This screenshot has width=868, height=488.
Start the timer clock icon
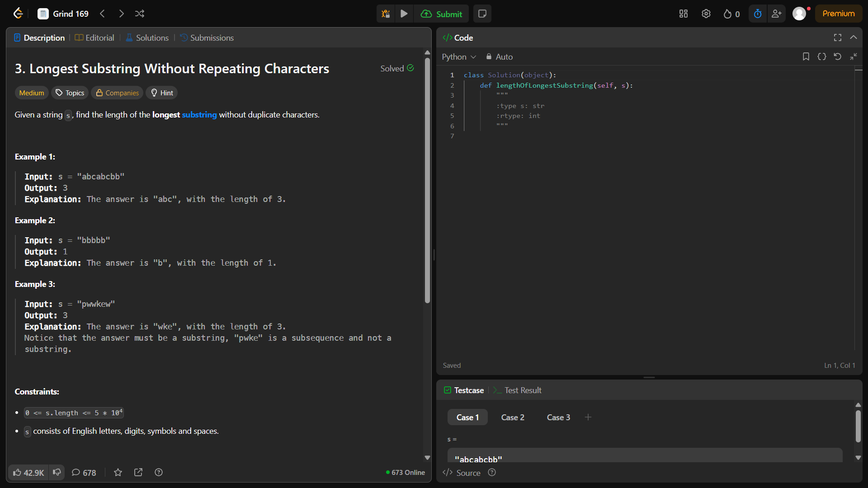758,14
